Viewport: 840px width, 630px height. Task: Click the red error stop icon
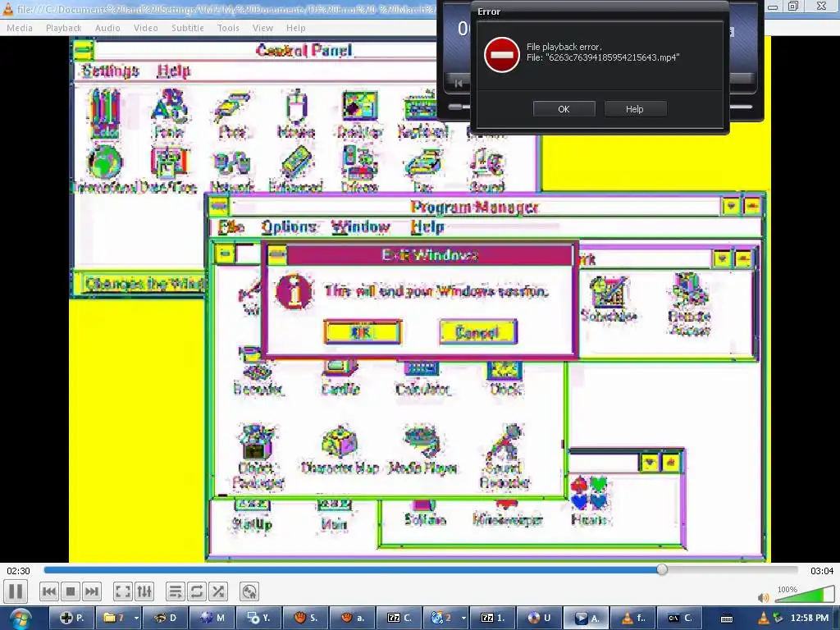502,55
